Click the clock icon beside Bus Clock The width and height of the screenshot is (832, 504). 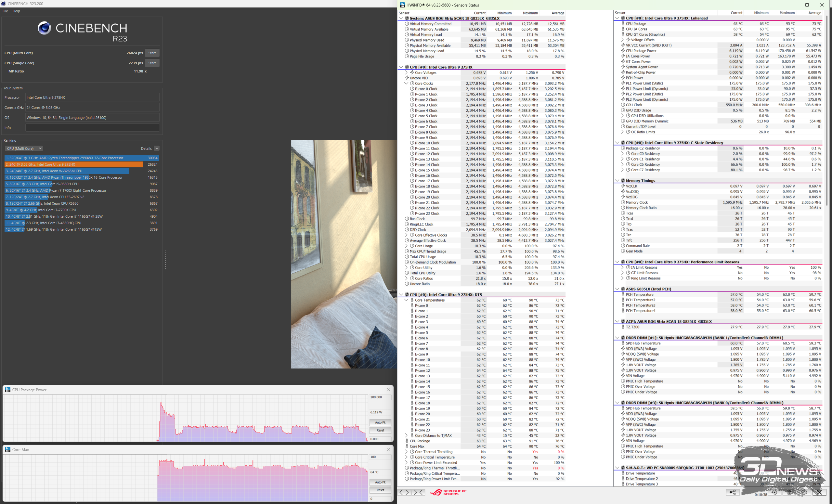tap(407, 219)
